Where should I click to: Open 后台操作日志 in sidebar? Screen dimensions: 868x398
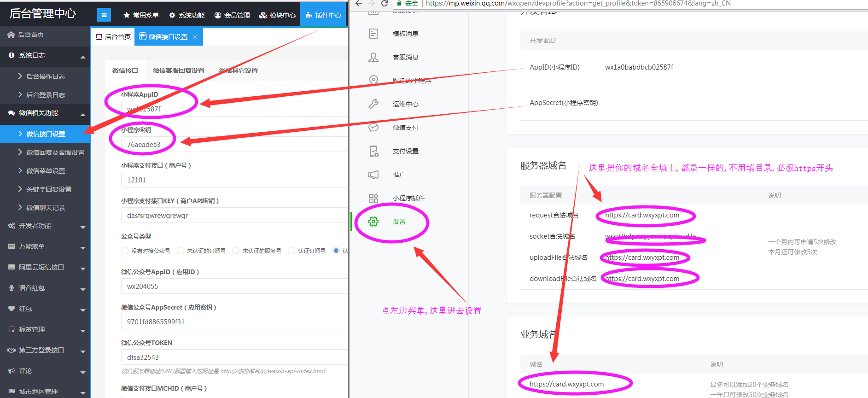coord(45,76)
